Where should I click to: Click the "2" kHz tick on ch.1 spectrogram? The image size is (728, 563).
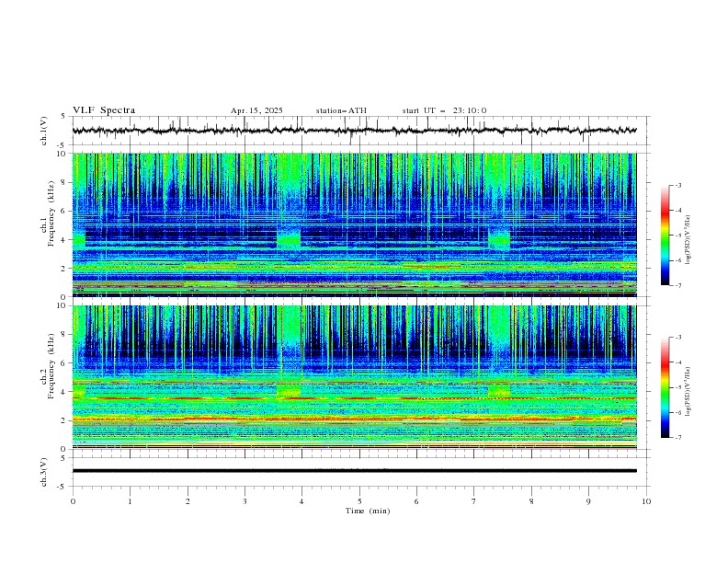coord(63,268)
